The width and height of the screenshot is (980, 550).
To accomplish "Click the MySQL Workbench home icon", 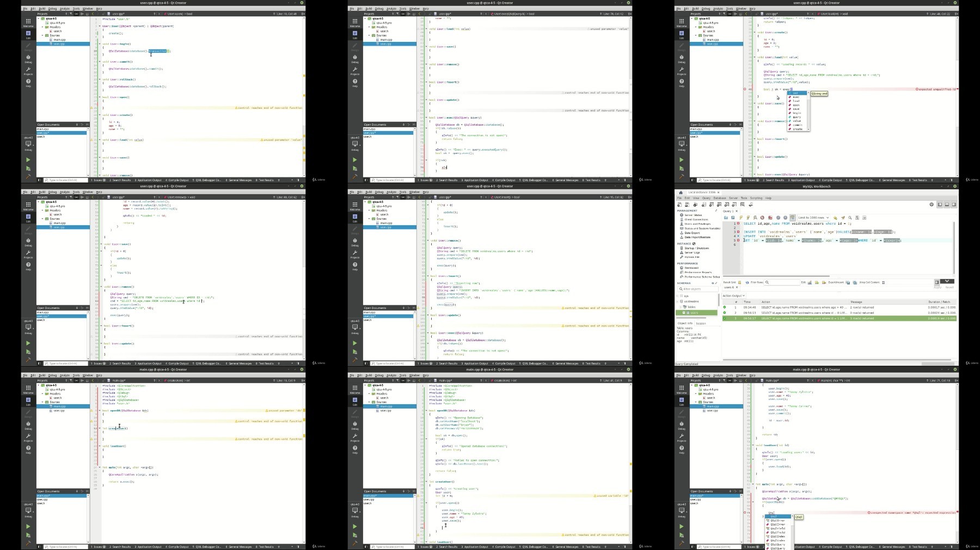I will 681,193.
